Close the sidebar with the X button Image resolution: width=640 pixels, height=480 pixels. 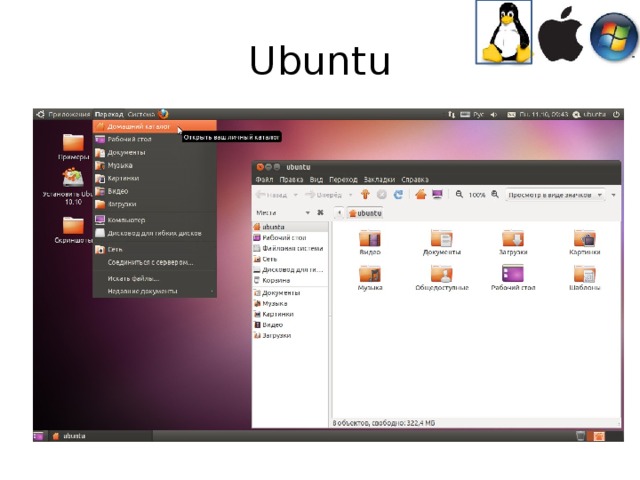[320, 213]
